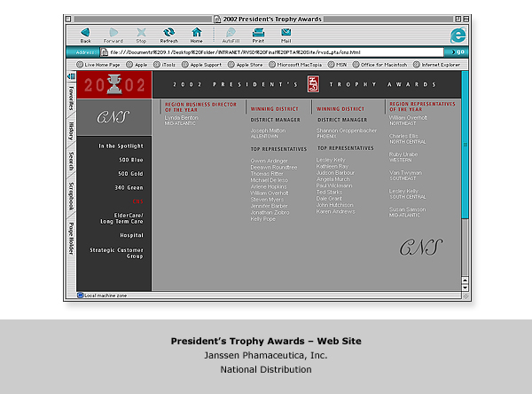The image size is (532, 394).
Task: Open Office for Macintosh link
Action: [379, 65]
